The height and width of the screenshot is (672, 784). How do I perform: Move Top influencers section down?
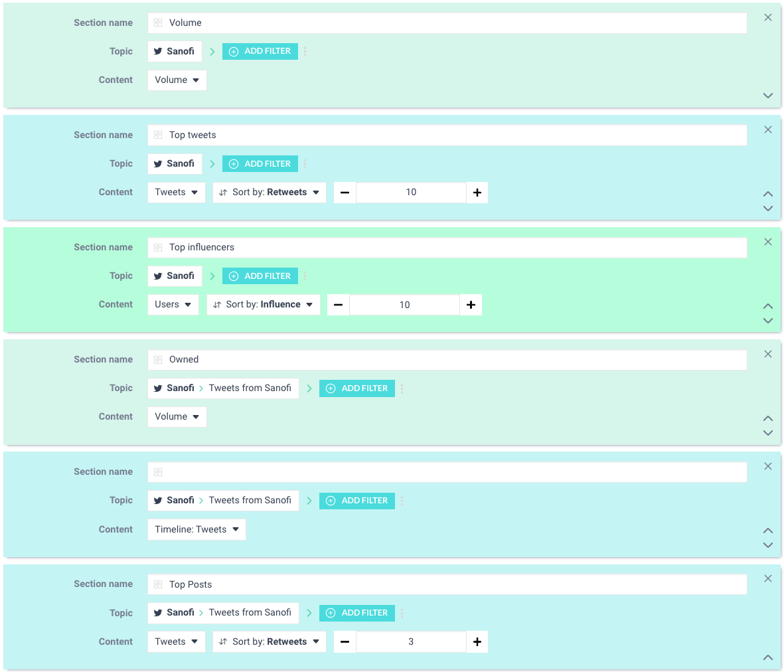click(767, 321)
